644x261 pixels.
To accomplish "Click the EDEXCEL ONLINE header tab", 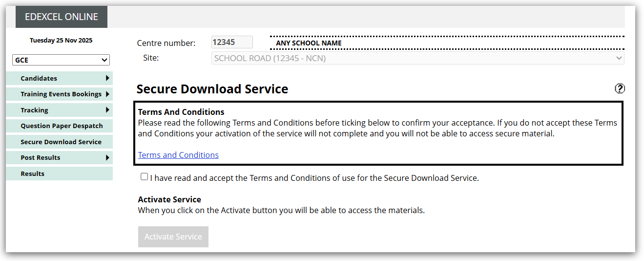I will point(62,17).
